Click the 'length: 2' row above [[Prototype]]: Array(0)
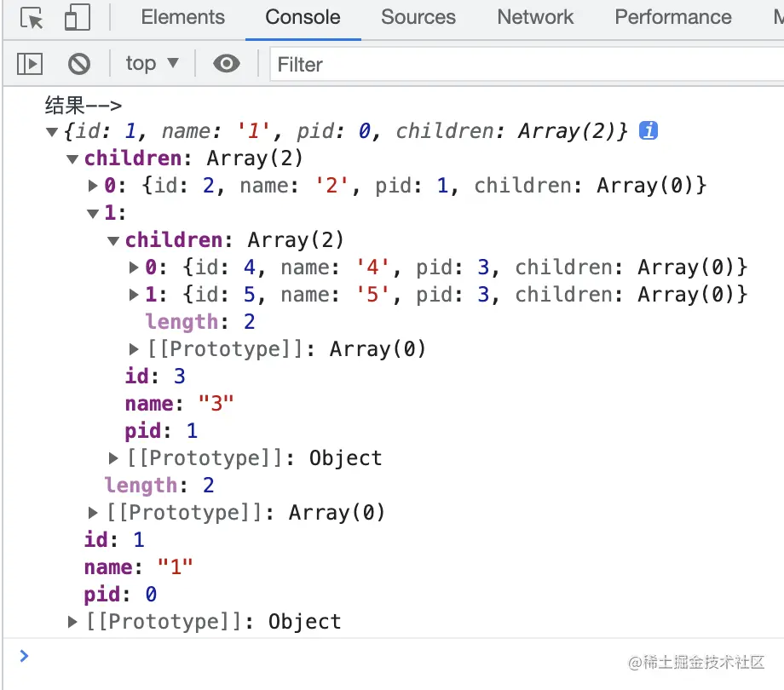 click(x=159, y=486)
